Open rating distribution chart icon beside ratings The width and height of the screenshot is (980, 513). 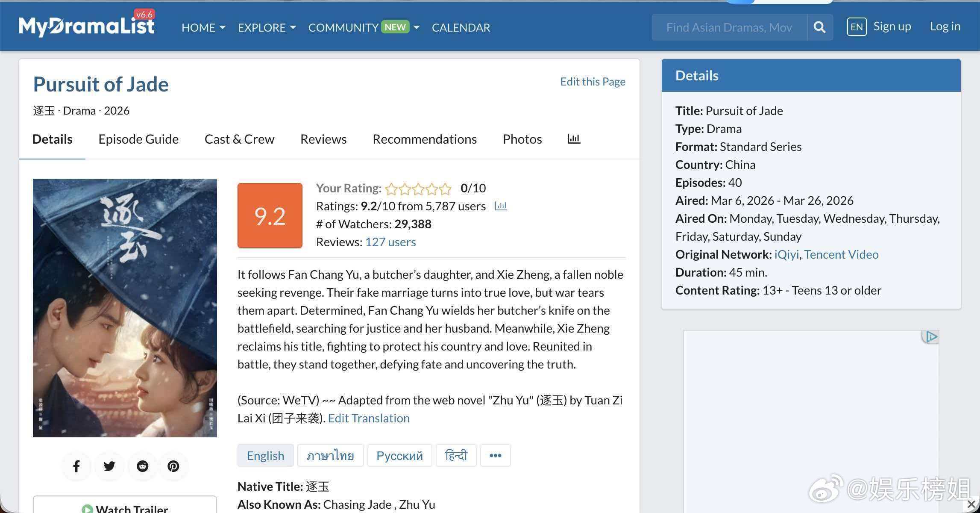501,206
